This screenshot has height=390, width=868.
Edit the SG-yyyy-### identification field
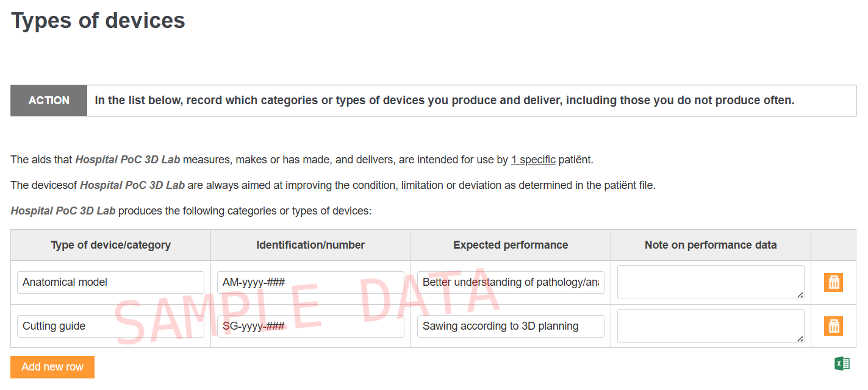click(x=310, y=326)
